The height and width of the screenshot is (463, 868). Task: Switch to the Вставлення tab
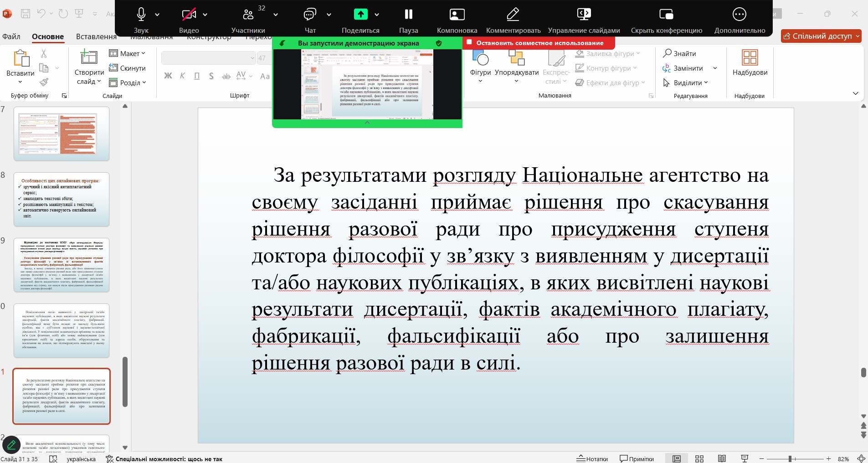96,36
